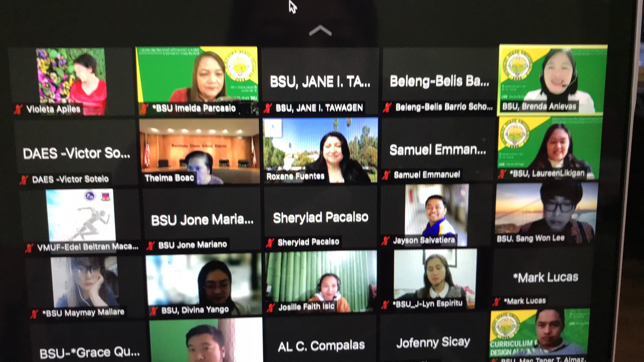Click muted mic icon next to JANE I. TAWAGEN

268,108
